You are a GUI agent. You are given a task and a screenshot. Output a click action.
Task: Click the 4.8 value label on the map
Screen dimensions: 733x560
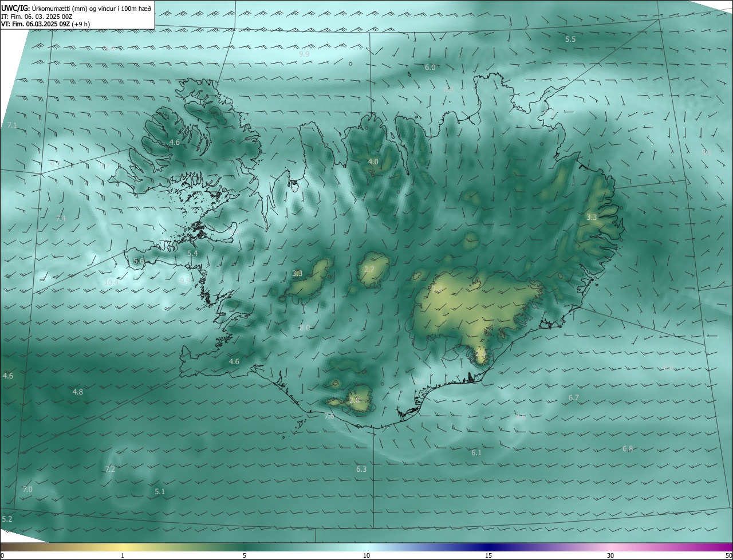77,392
